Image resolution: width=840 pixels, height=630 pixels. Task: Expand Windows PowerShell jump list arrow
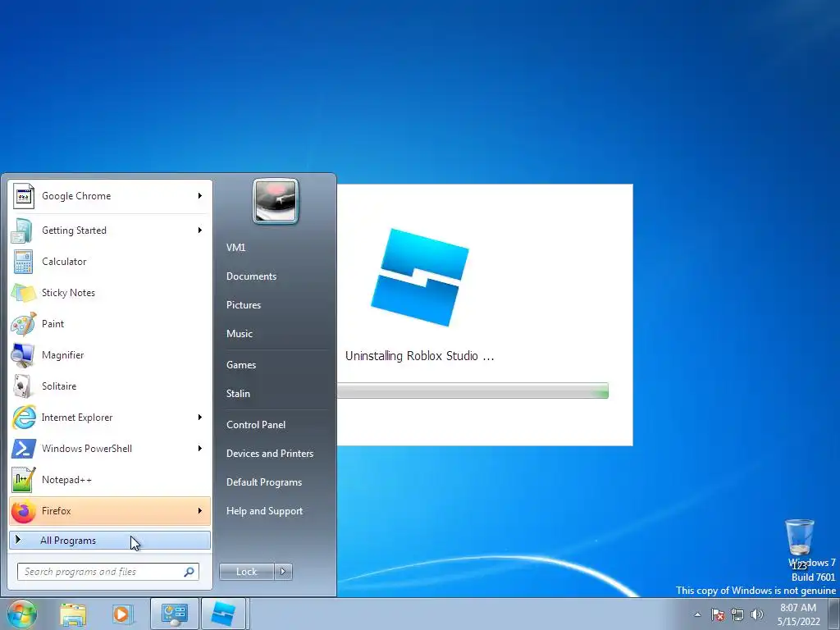tap(200, 449)
